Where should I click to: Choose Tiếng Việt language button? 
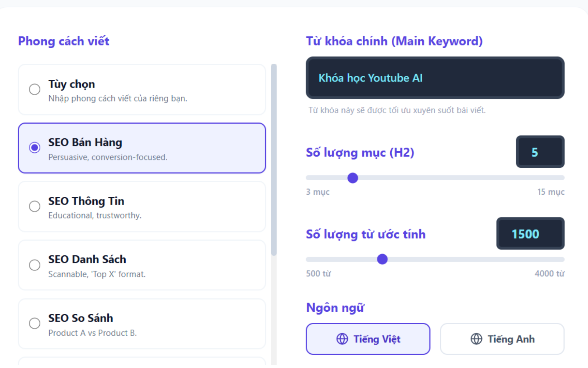point(368,339)
